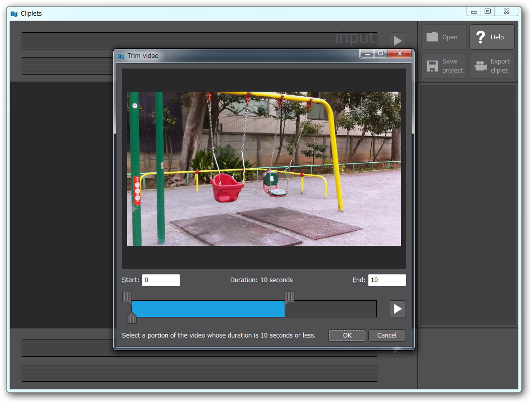Maximize the Trim video dialog
532x403 pixels.
(381, 53)
